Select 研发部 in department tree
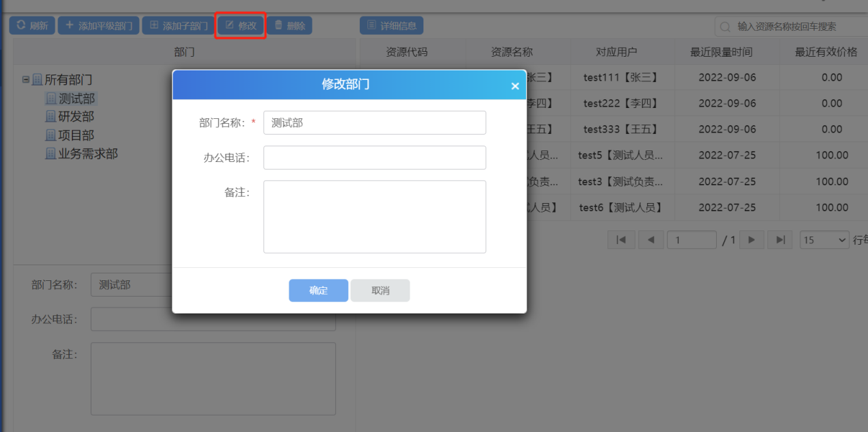 pos(76,117)
